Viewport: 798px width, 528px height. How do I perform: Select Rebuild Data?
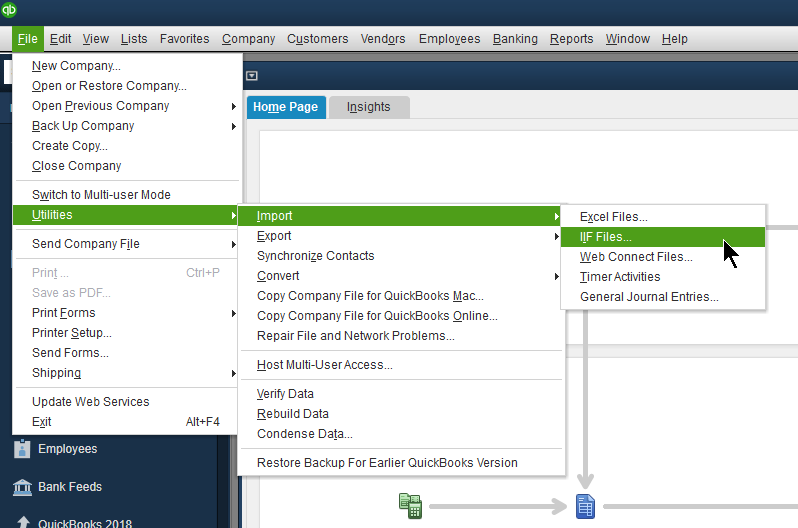pos(400,414)
